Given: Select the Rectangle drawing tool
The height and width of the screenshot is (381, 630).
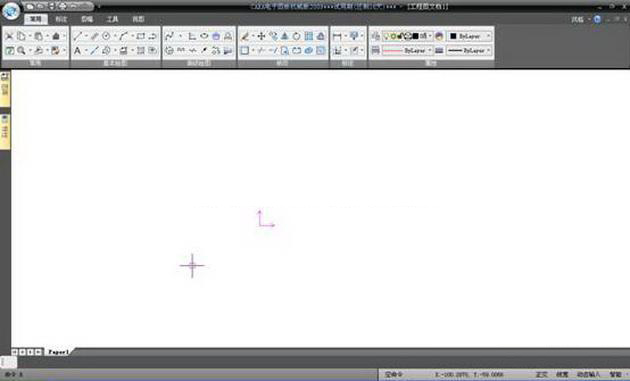Looking at the screenshot, I should [x=140, y=37].
